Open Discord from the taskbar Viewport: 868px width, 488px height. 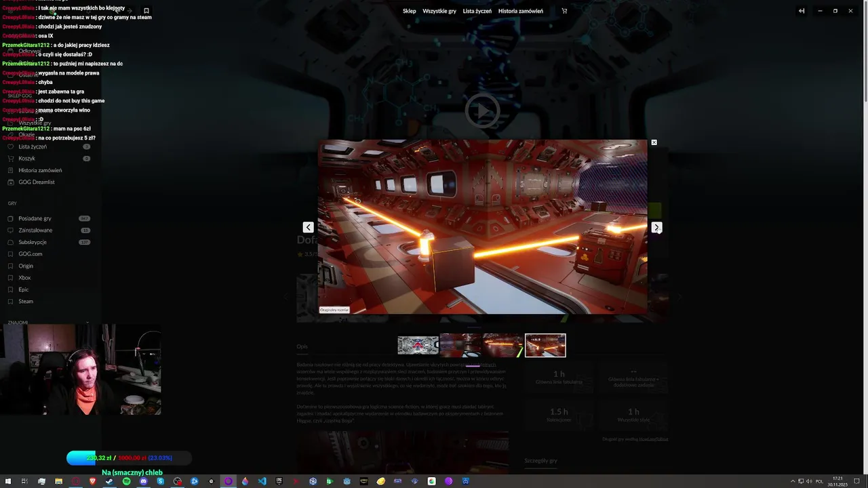(x=143, y=481)
